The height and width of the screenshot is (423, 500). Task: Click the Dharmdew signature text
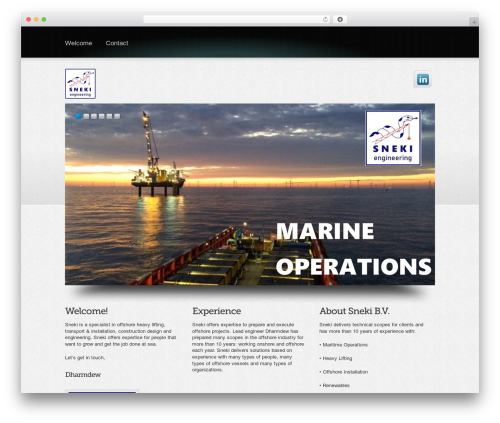[x=83, y=375]
